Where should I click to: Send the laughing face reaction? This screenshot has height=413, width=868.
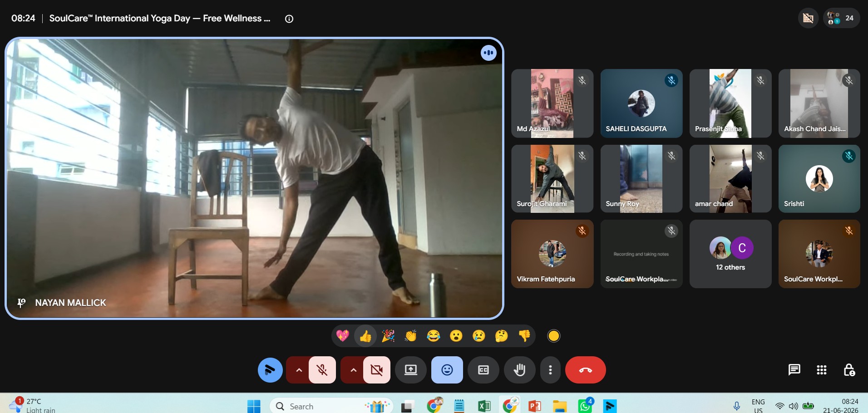point(434,336)
